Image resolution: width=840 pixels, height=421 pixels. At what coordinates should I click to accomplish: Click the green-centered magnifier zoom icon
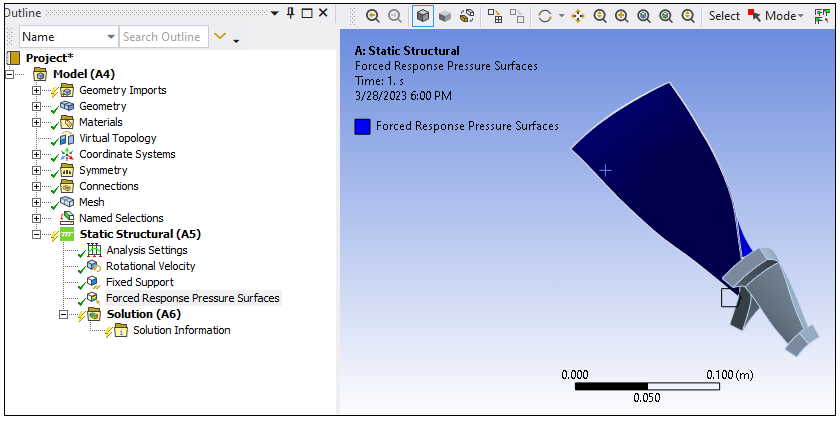coord(666,16)
